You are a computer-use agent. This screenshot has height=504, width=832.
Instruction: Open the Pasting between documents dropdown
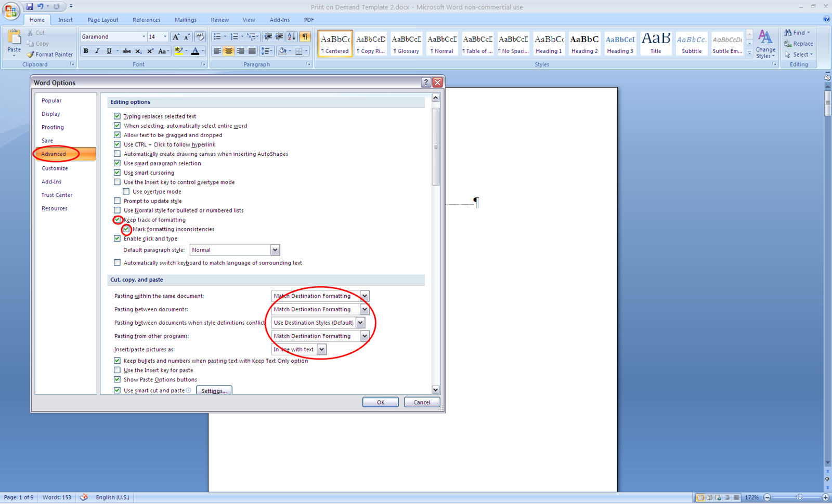(x=365, y=309)
